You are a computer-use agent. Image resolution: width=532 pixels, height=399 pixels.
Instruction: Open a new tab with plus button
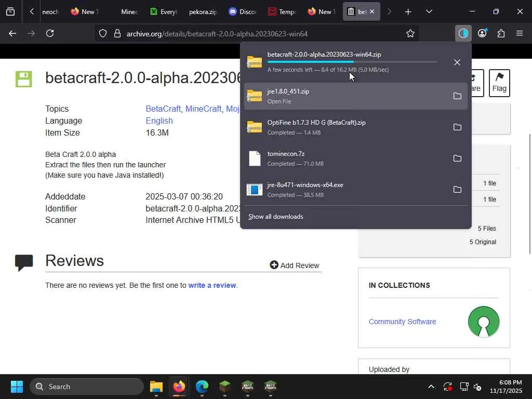pyautogui.click(x=408, y=12)
